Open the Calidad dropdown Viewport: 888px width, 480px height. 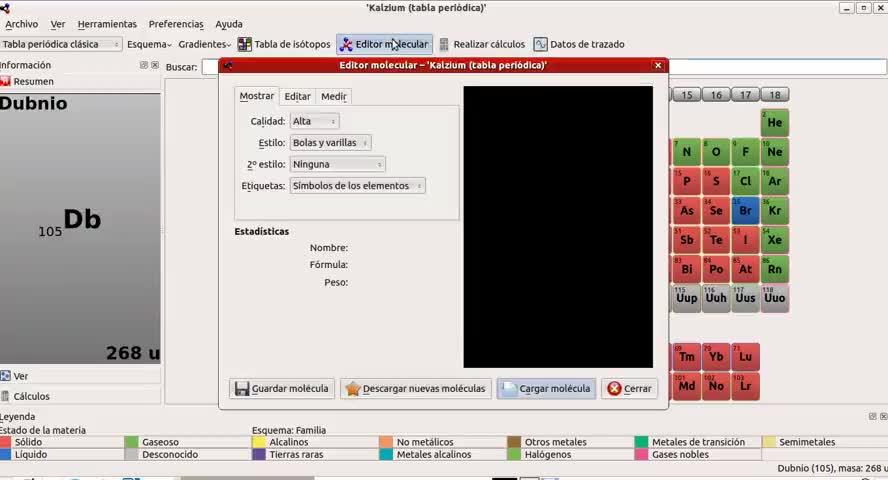click(x=314, y=121)
